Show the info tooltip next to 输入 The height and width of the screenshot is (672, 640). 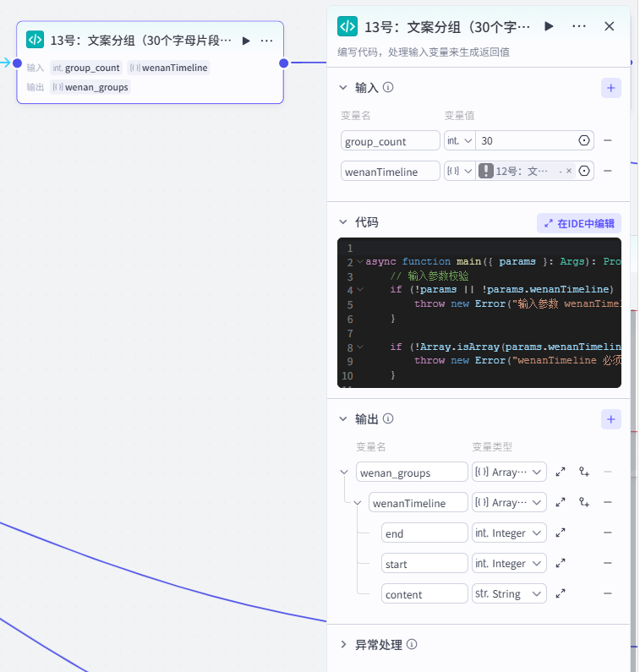(388, 87)
